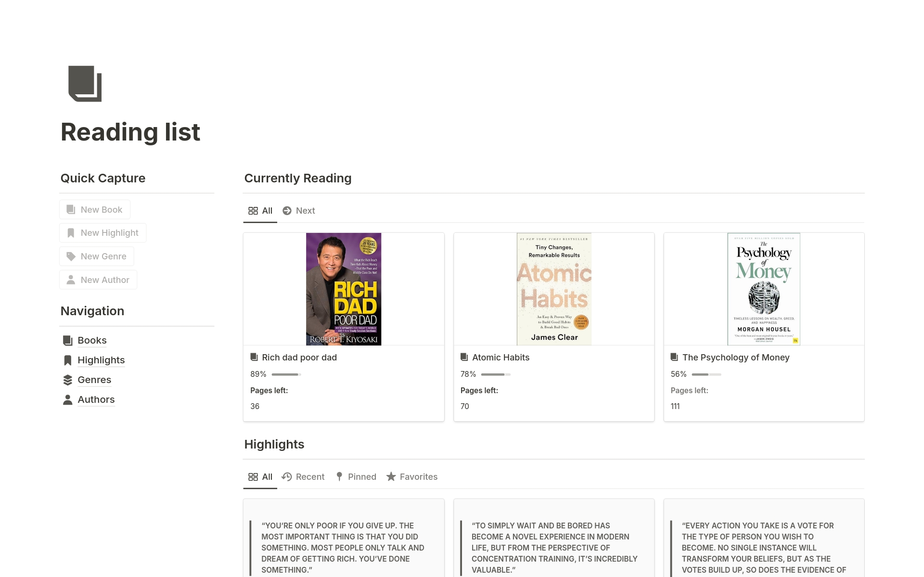This screenshot has width=924, height=577.
Task: Open the Recent highlights tab
Action: (303, 477)
